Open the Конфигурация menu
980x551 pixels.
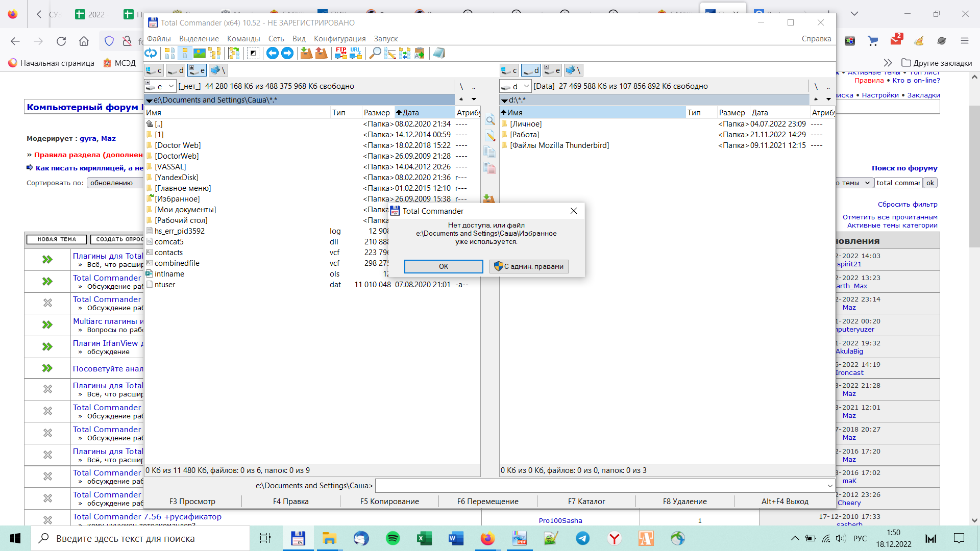click(339, 39)
